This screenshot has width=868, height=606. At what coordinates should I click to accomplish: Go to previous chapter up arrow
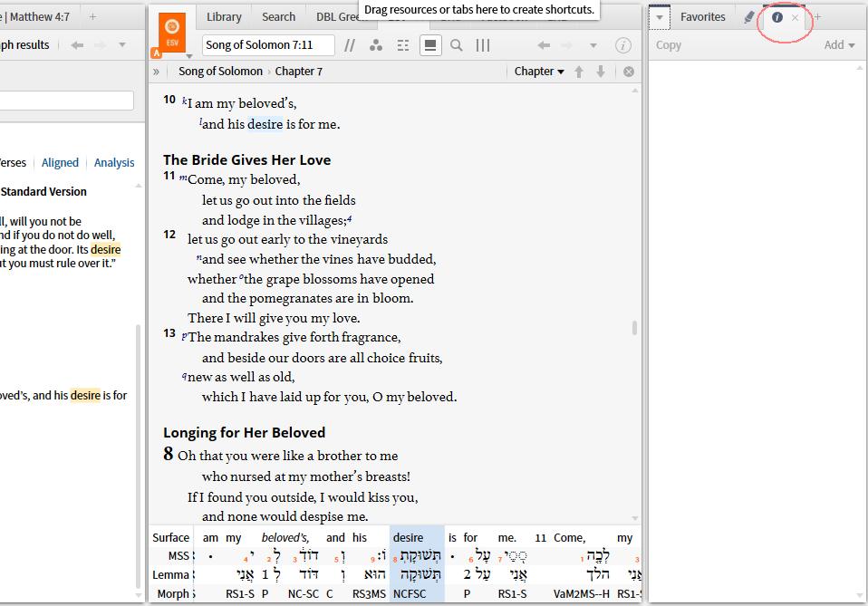click(x=579, y=72)
